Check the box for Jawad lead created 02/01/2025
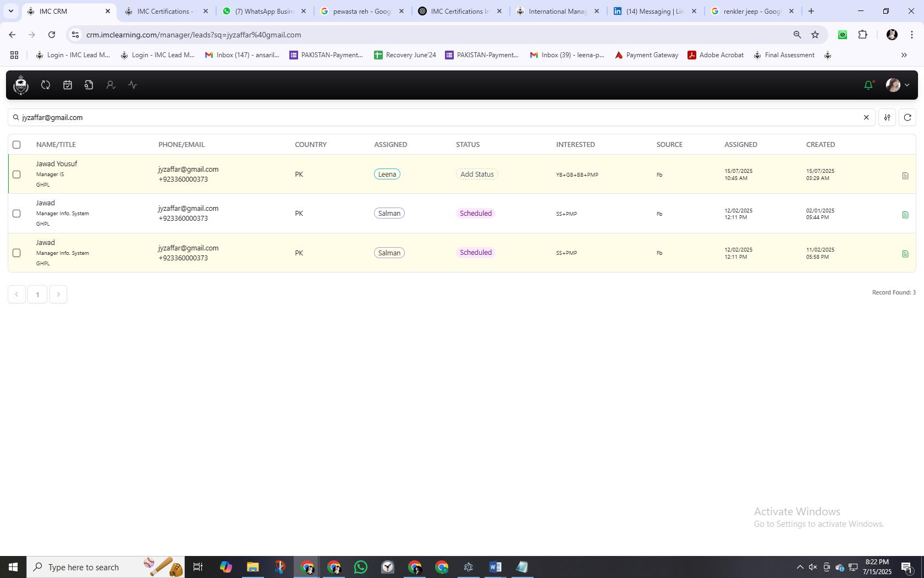Image resolution: width=924 pixels, height=578 pixels. tap(16, 214)
